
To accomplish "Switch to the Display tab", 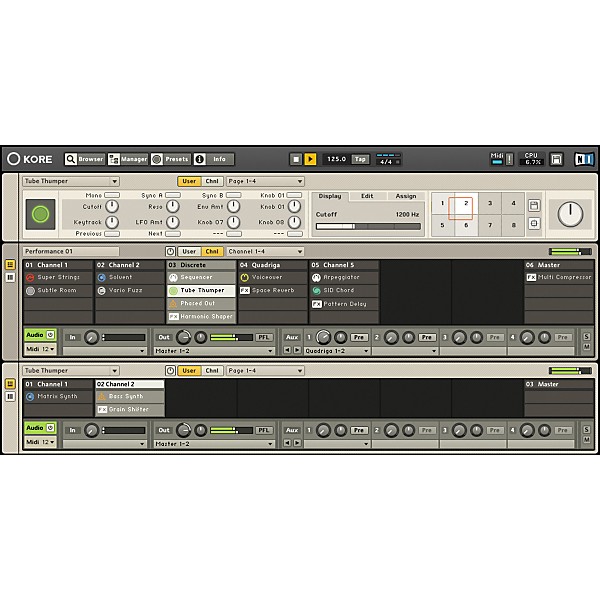I will [x=330, y=196].
